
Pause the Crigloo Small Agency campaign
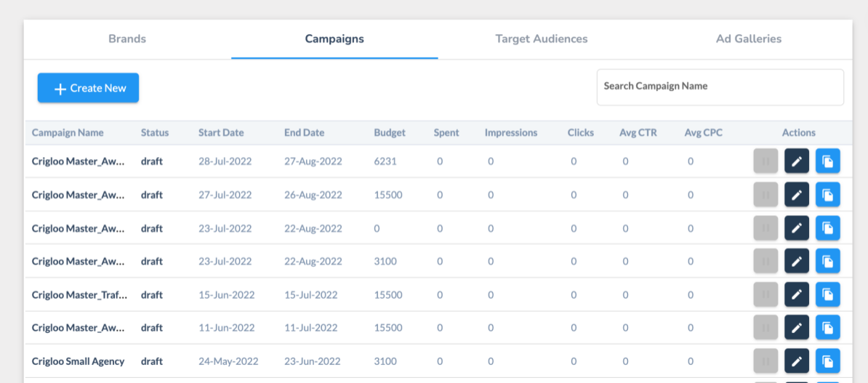click(765, 361)
